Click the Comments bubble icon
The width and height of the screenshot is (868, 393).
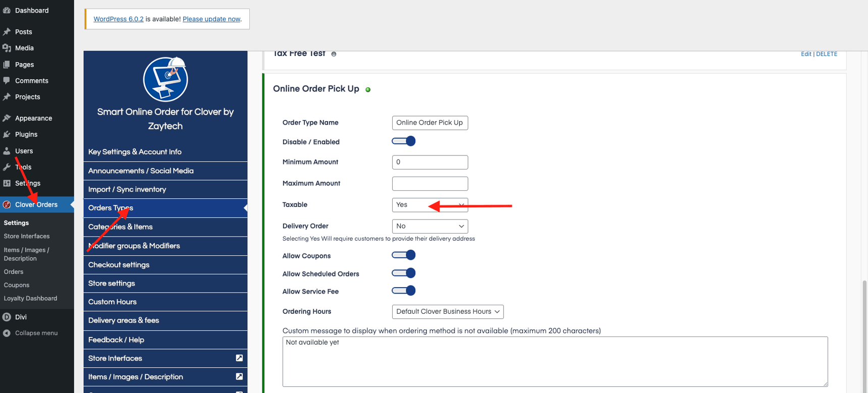coord(7,81)
